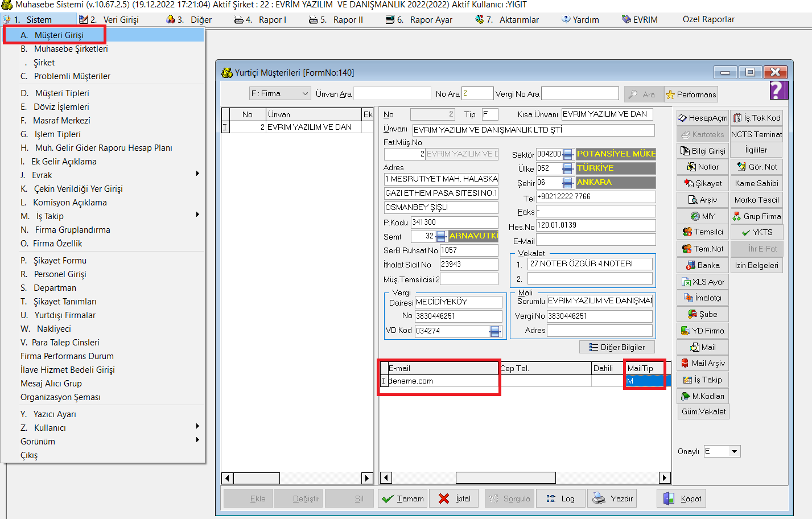
Task: Click the Şikayet button
Action: pos(703,183)
